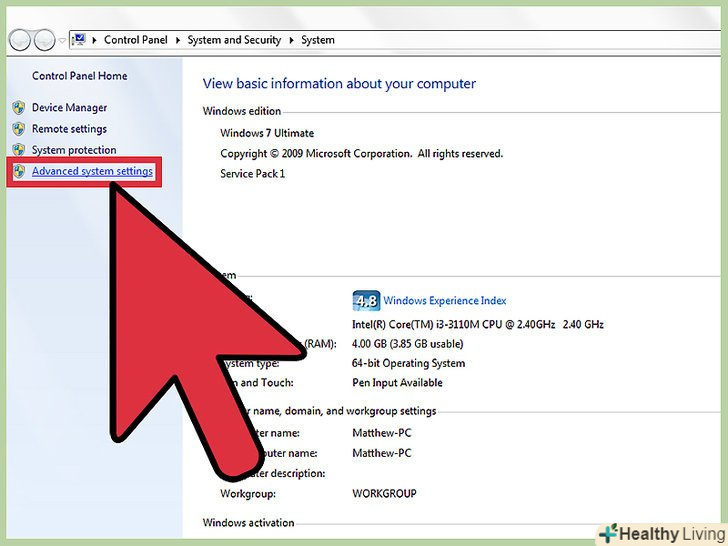
Task: Click the Service Pack 1 text
Action: [253, 174]
